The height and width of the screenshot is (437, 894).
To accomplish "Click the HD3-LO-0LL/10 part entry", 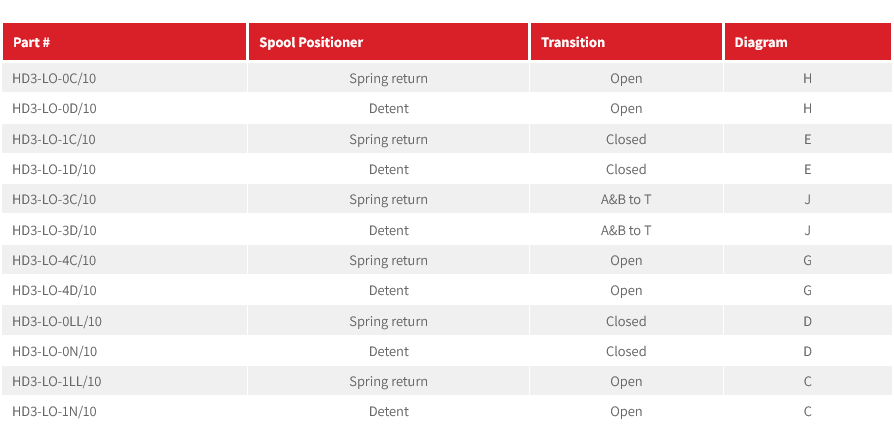I will coord(57,321).
